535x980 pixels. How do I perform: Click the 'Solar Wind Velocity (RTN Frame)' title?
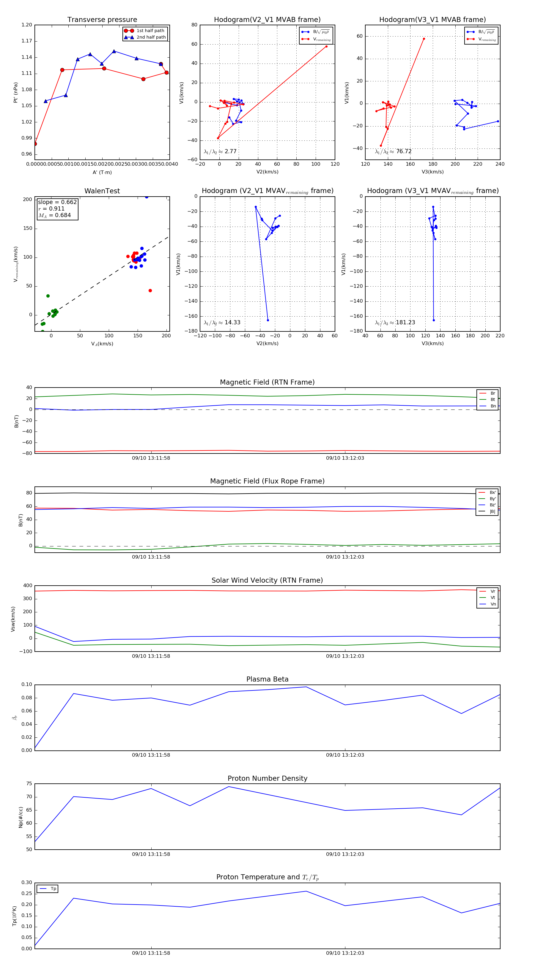(267, 581)
